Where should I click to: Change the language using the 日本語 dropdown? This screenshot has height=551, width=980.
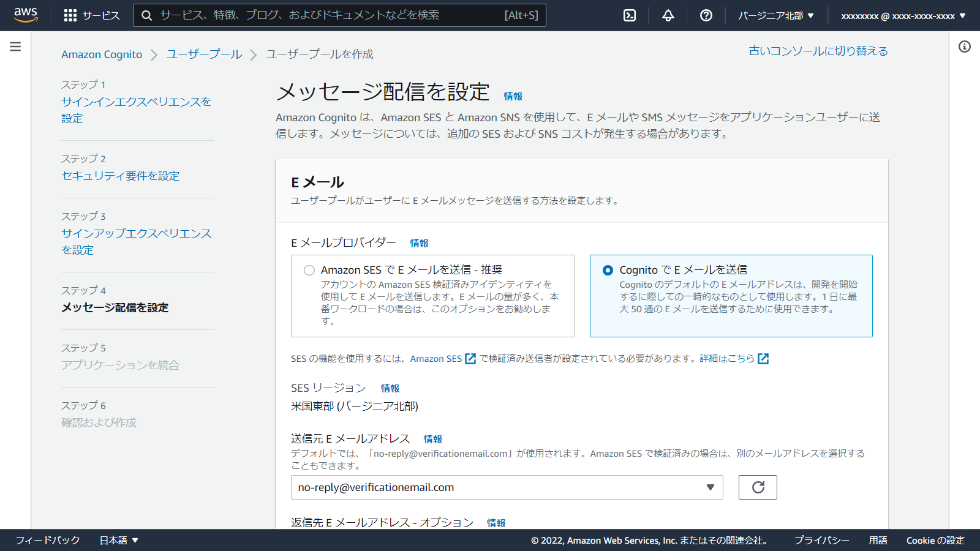click(119, 540)
